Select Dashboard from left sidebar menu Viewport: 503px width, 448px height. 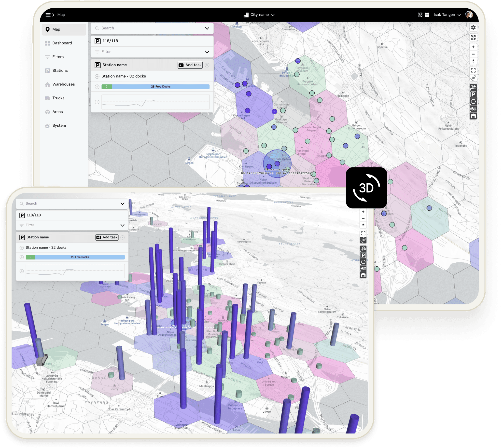(62, 43)
